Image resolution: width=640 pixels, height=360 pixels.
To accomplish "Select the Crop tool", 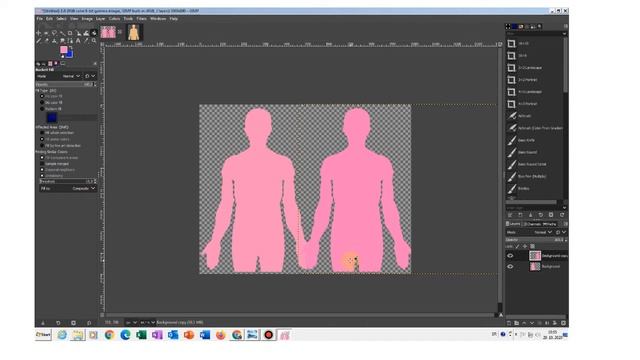I will coord(70,33).
